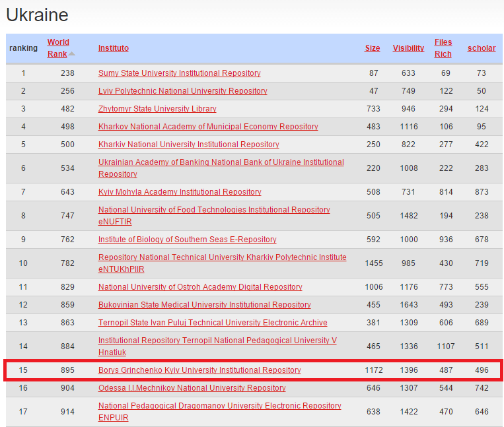Open Kharkov National Academy of Municipal Economy Repository

(x=208, y=127)
